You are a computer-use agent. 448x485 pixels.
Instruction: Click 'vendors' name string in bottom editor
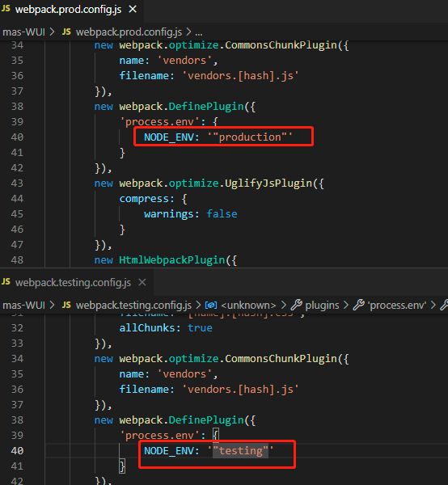point(184,374)
